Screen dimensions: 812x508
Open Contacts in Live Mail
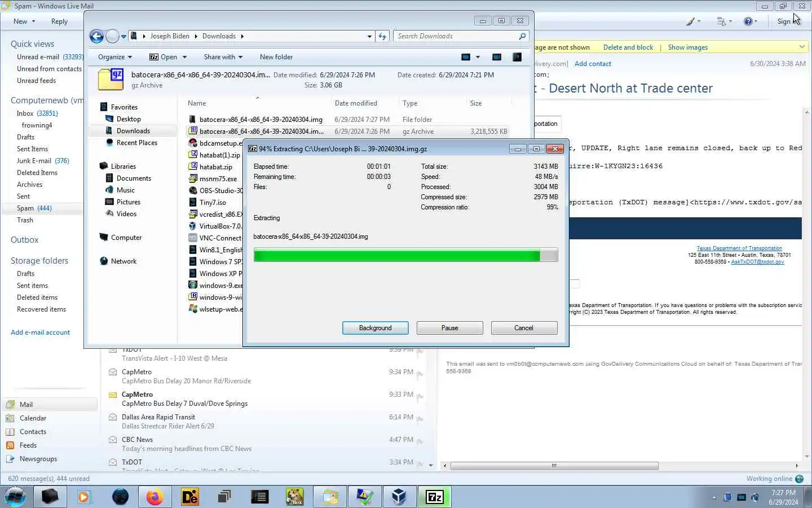click(33, 432)
